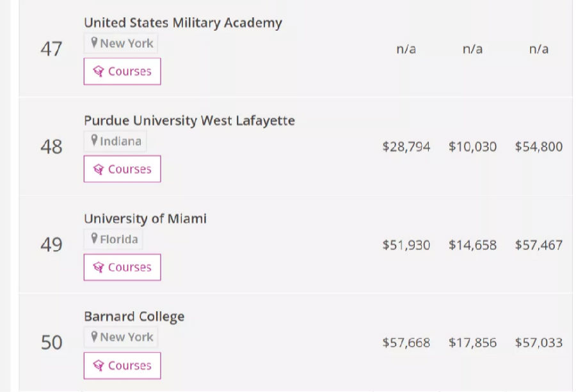
Task: Click the graduation cap icon for Purdue courses
Action: tap(99, 169)
